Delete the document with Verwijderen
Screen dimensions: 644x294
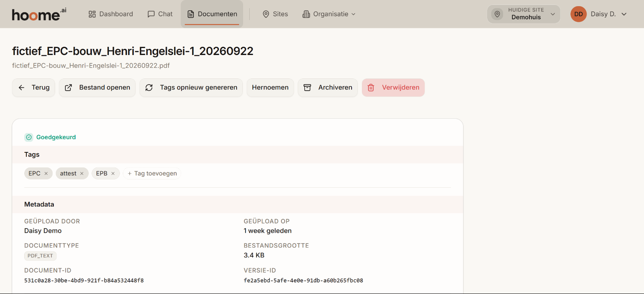(x=393, y=87)
